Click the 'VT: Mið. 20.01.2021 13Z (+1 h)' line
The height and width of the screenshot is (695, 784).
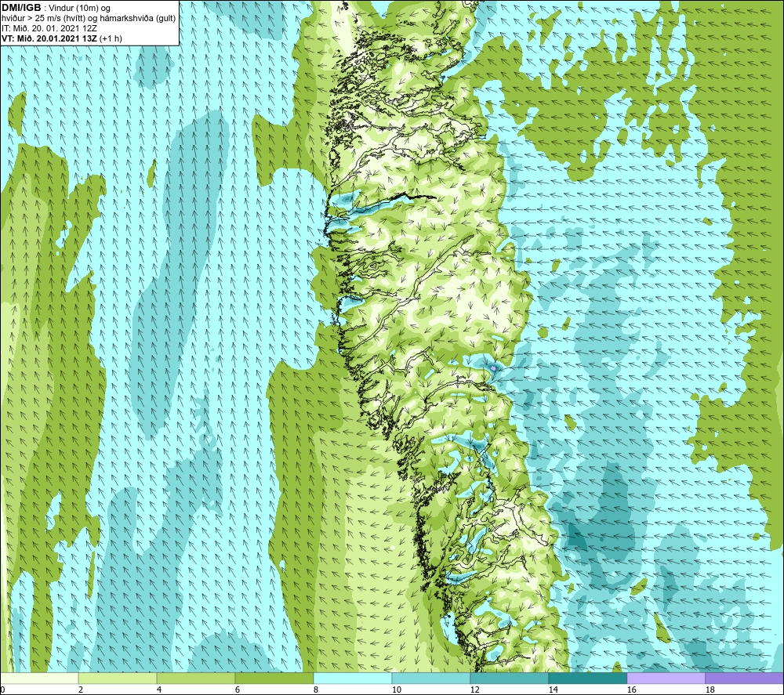pyautogui.click(x=62, y=38)
